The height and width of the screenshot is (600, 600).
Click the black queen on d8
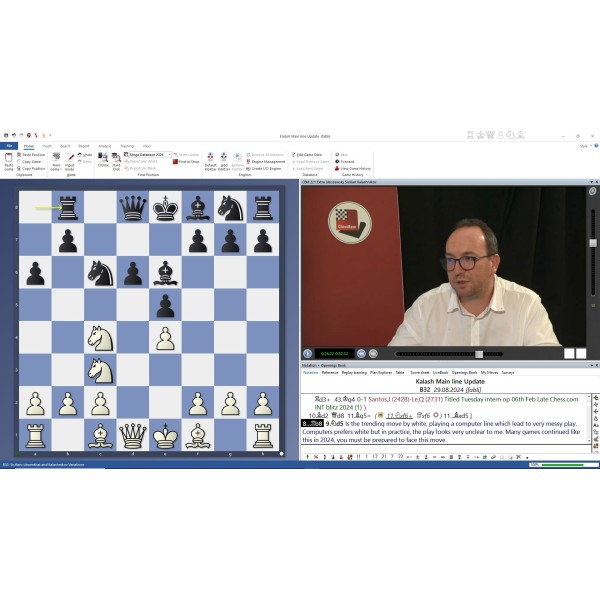pyautogui.click(x=133, y=208)
